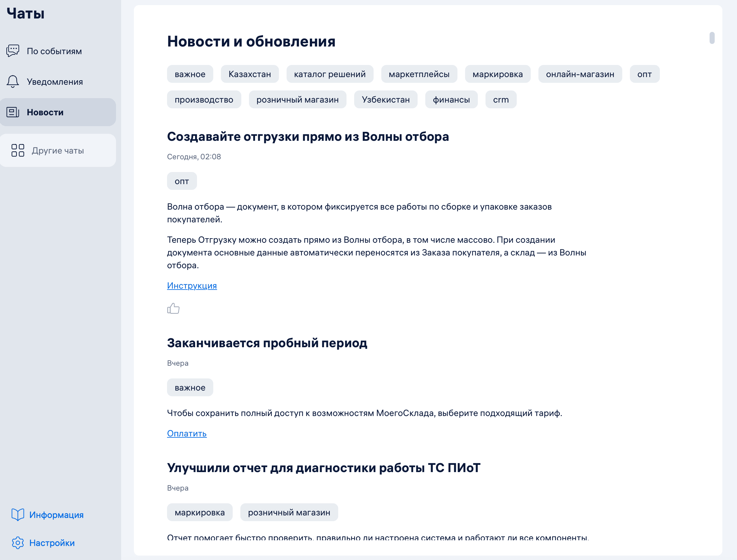The image size is (737, 560).
Task: Click headline Заканчивается пробный период
Action: [267, 343]
